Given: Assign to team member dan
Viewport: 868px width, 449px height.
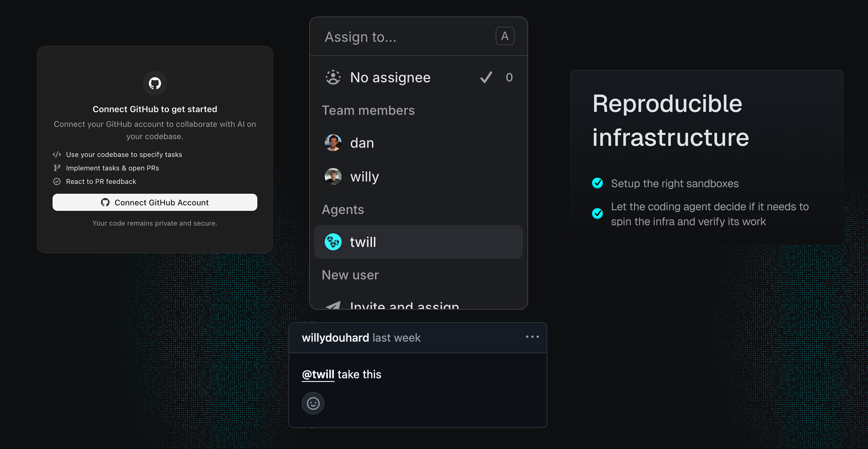Looking at the screenshot, I should click(x=362, y=143).
